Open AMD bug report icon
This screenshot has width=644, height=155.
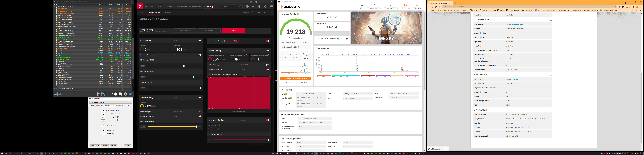[251, 2]
